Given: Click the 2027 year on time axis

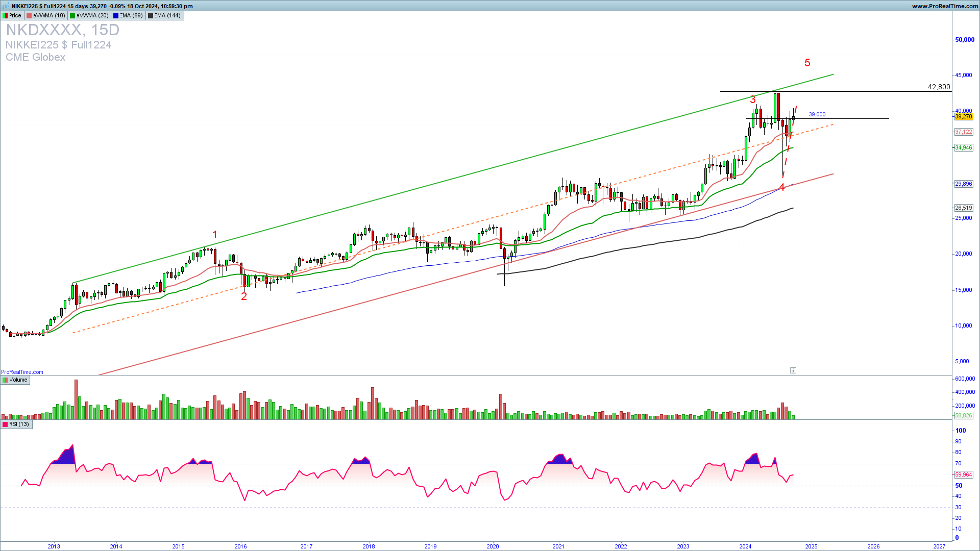Looking at the screenshot, I should coord(939,546).
